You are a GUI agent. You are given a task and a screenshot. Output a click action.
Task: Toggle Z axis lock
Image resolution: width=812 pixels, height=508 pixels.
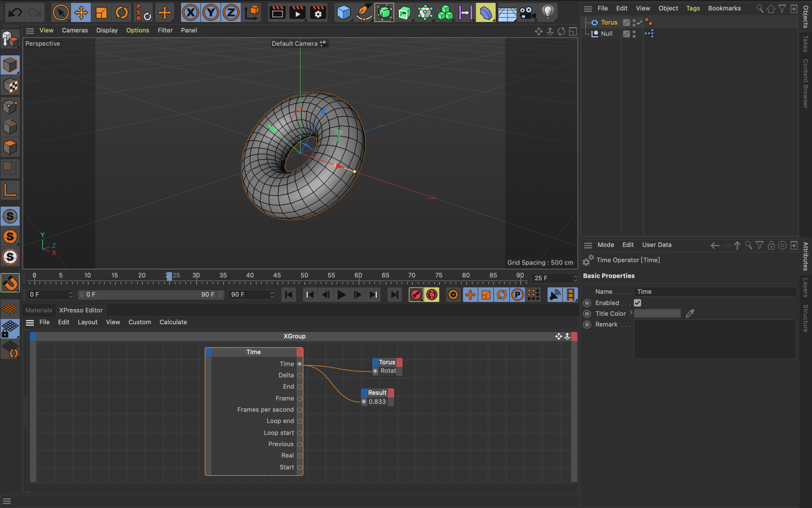coord(231,13)
